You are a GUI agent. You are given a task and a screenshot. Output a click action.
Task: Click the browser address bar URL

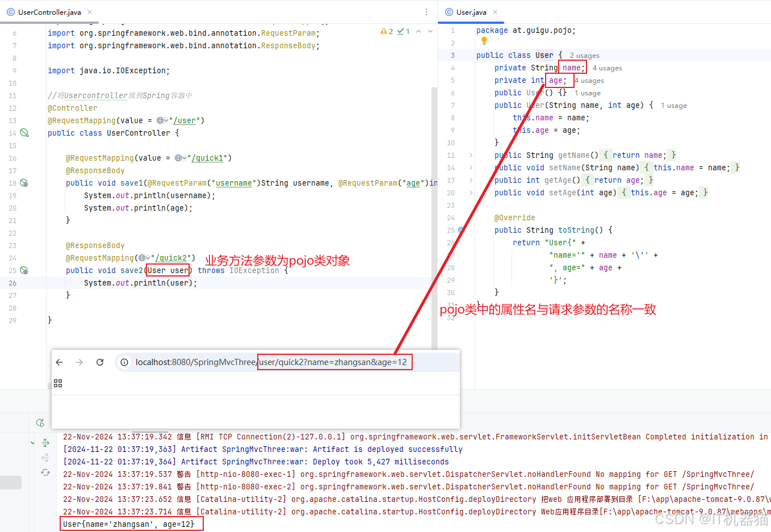[271, 362]
